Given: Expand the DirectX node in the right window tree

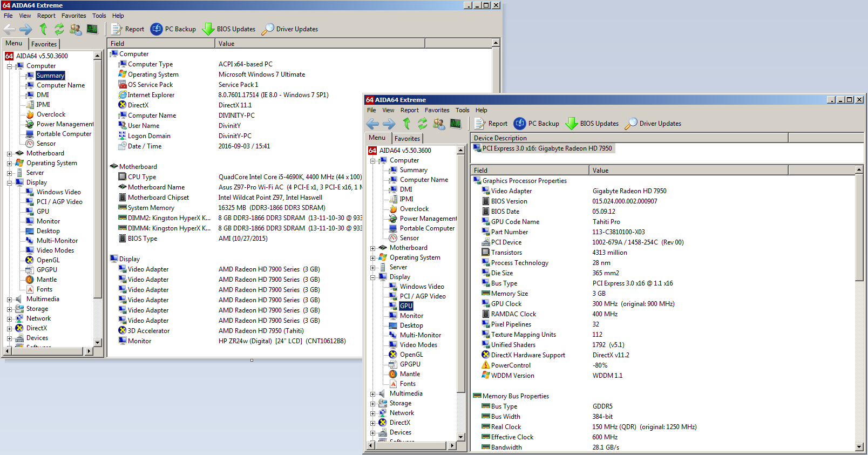Looking at the screenshot, I should click(x=372, y=423).
